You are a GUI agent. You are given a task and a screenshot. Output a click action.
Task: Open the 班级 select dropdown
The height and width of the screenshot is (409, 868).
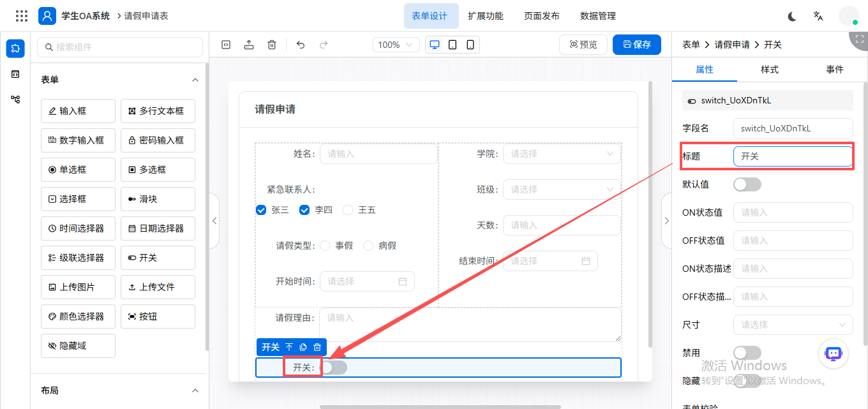click(562, 190)
